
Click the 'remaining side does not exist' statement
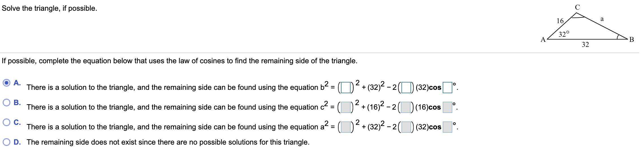point(168,142)
